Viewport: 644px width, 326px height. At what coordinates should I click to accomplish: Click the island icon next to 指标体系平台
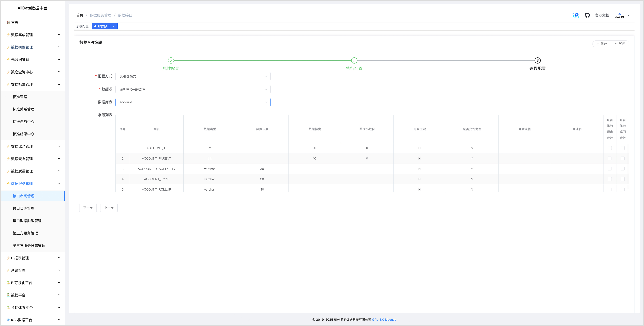tap(8, 307)
